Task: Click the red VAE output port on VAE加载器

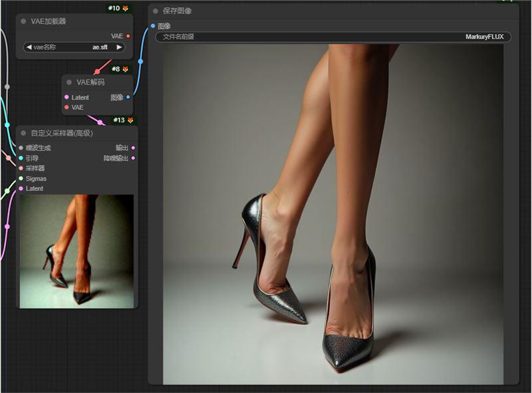Action: point(128,36)
